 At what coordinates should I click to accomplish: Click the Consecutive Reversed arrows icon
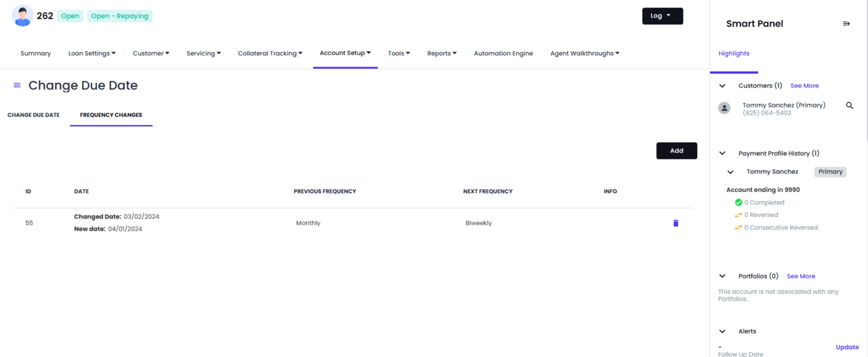(738, 227)
